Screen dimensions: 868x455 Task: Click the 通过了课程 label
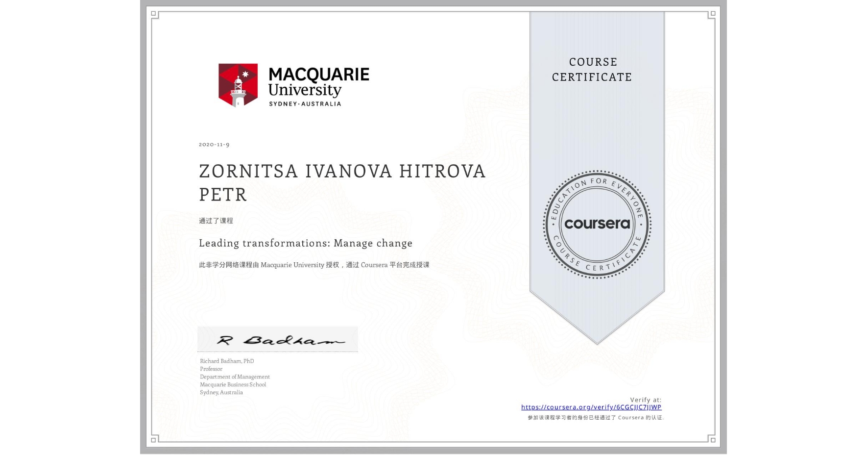coord(216,221)
